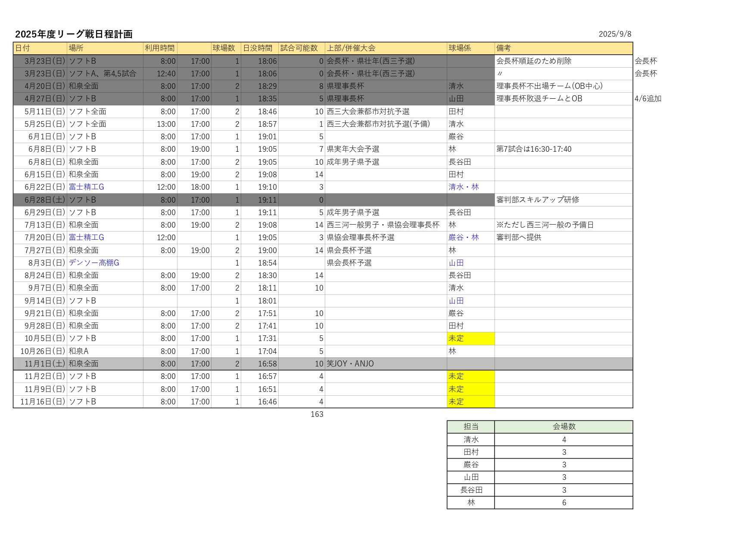Click the sunset time 19:10
Viewport: 756px width, 535px height.
268,187
